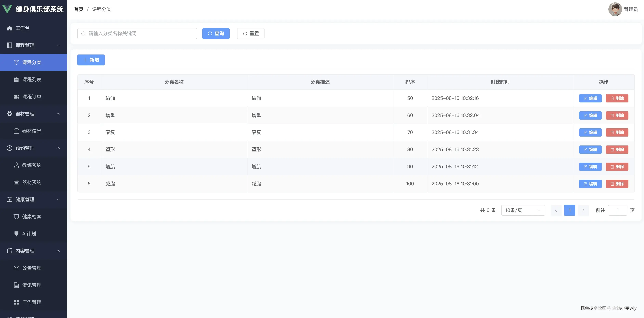Open 广告管理 grid icon item
The height and width of the screenshot is (318, 644).
tap(31, 302)
